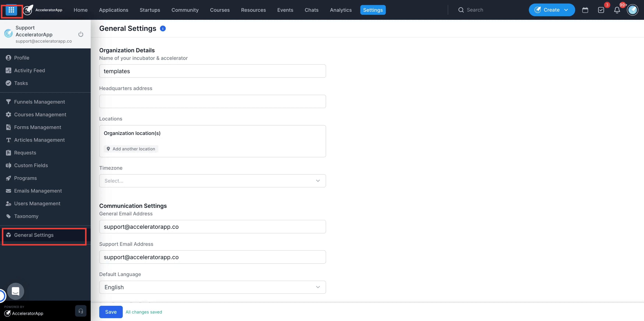Open Events in top navigation
The image size is (644, 321).
285,10
